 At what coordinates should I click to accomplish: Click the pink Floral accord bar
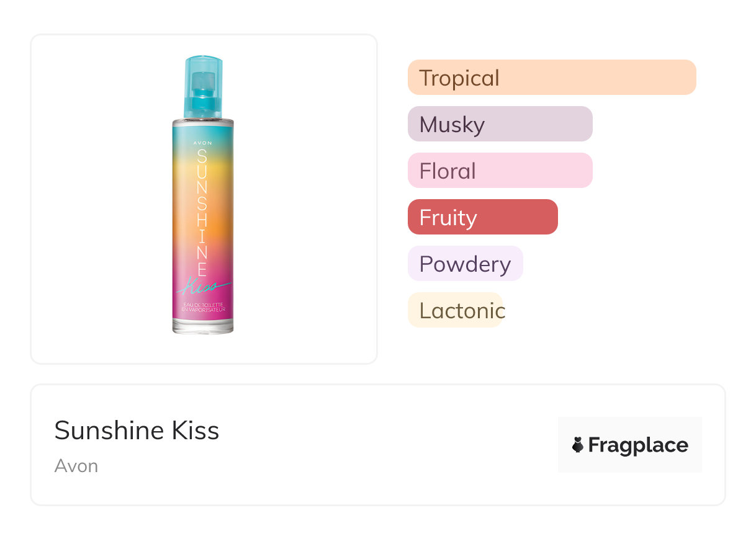tap(500, 171)
